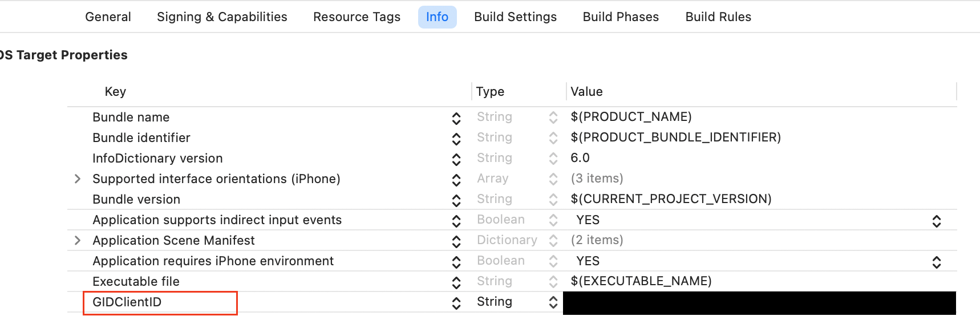Image resolution: width=980 pixels, height=316 pixels.
Task: Open type stepper for GIDClientID row
Action: click(x=553, y=303)
